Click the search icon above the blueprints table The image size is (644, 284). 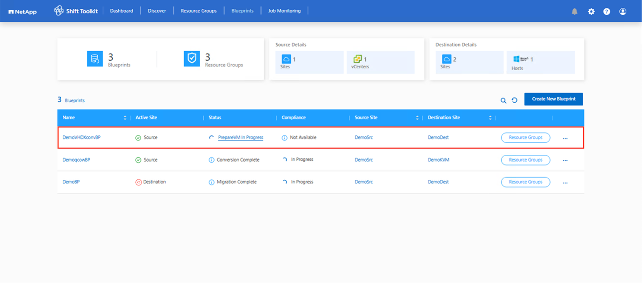point(503,100)
